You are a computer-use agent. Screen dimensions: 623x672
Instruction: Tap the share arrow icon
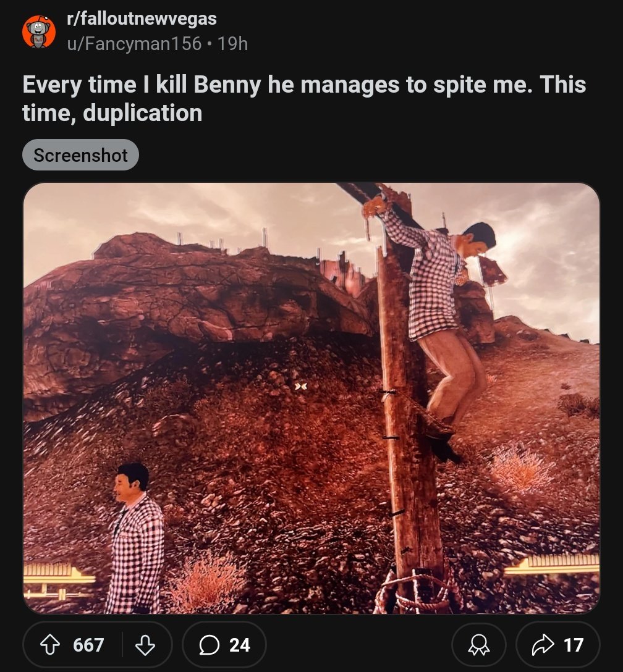pos(541,645)
